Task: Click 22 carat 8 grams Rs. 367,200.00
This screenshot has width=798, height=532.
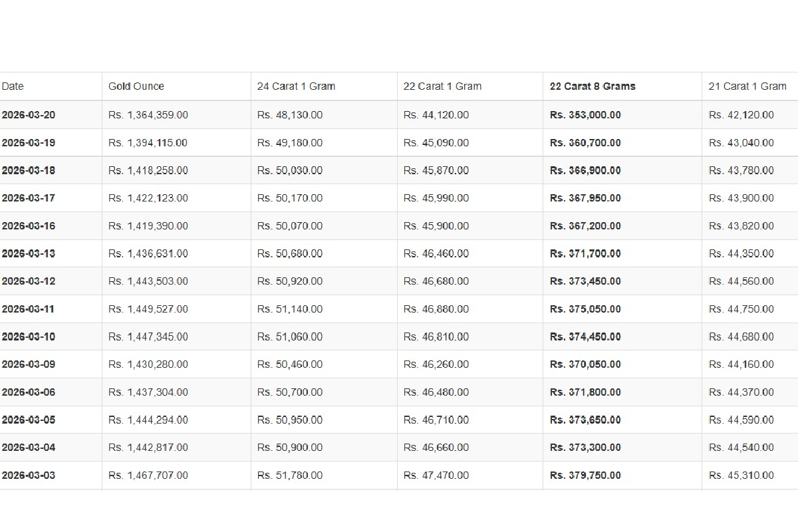Action: [x=585, y=226]
